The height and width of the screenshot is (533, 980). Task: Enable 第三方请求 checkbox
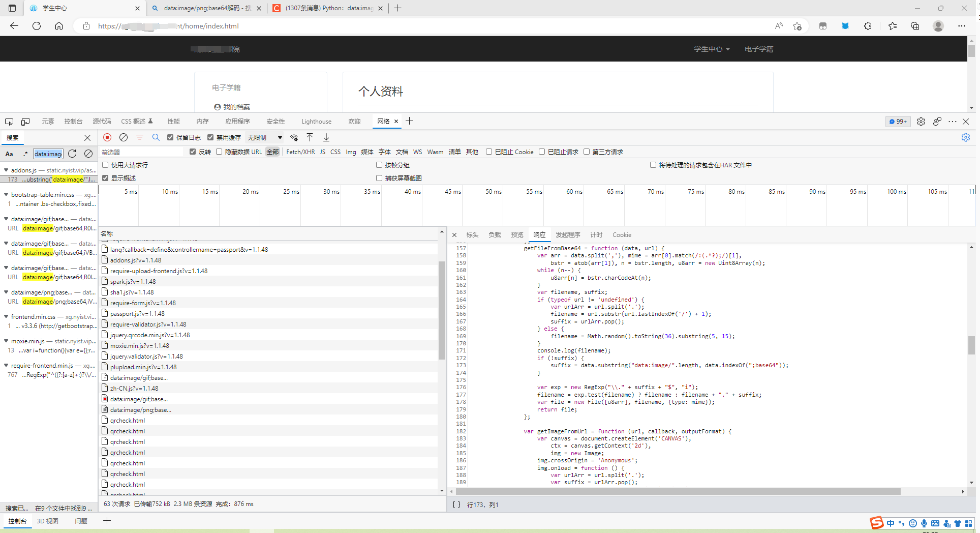point(587,152)
